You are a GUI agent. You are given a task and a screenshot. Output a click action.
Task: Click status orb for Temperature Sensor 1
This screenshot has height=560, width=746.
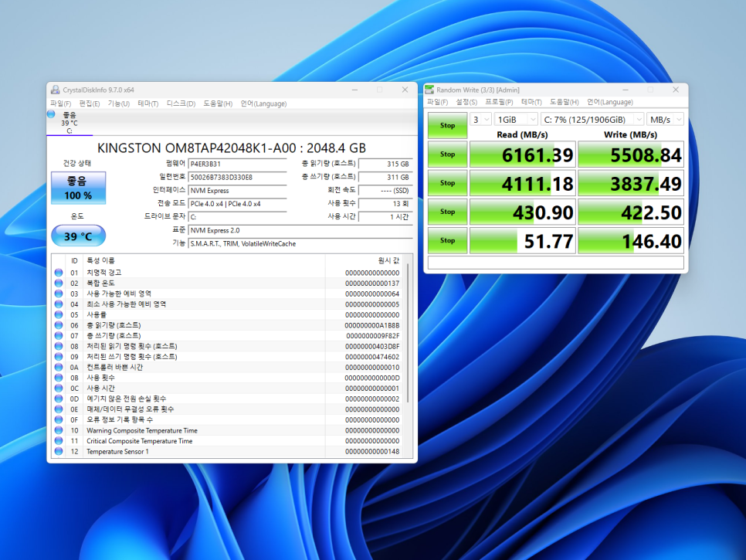click(59, 451)
